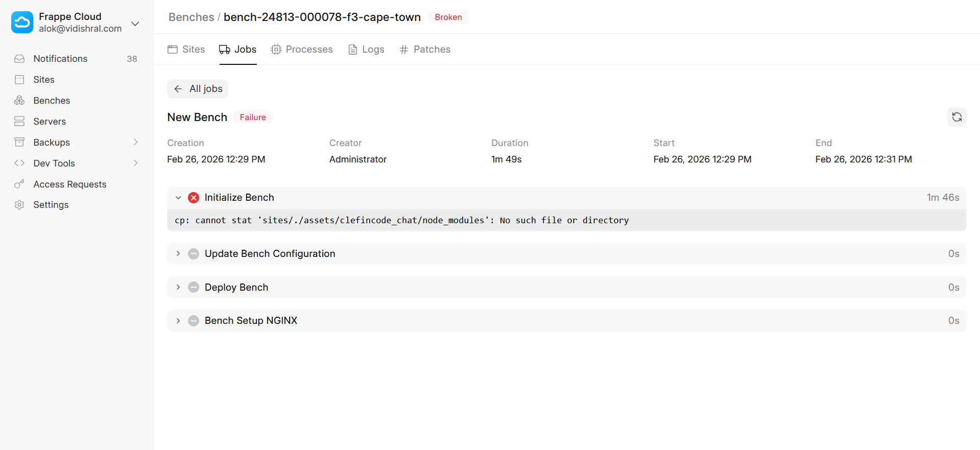Click the Servers icon in sidebar
This screenshot has height=450, width=980.
19,122
